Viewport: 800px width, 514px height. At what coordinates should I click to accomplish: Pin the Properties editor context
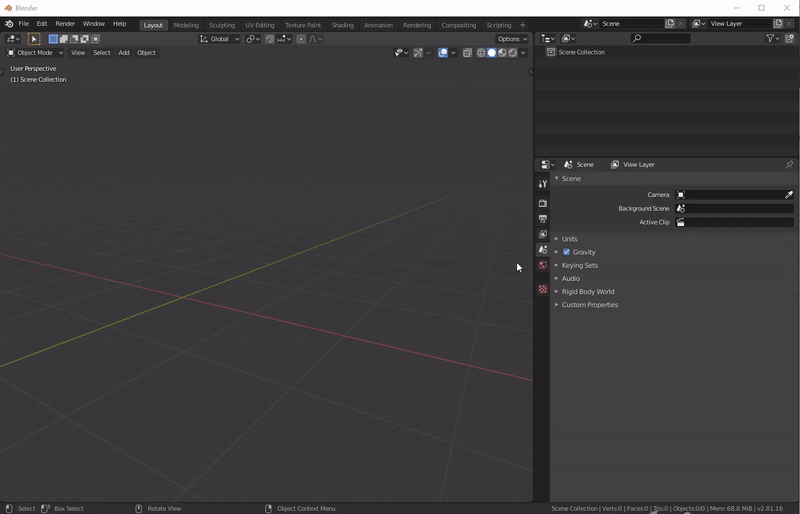coord(789,164)
